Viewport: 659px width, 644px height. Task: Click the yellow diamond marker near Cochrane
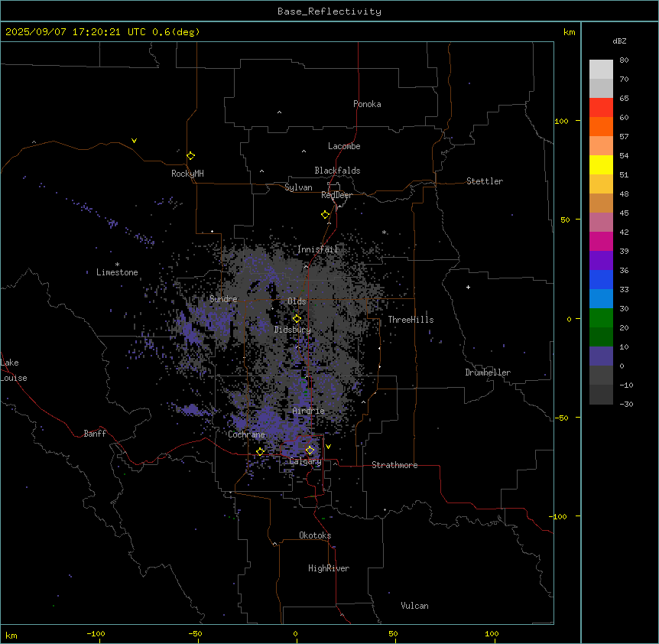click(x=260, y=451)
